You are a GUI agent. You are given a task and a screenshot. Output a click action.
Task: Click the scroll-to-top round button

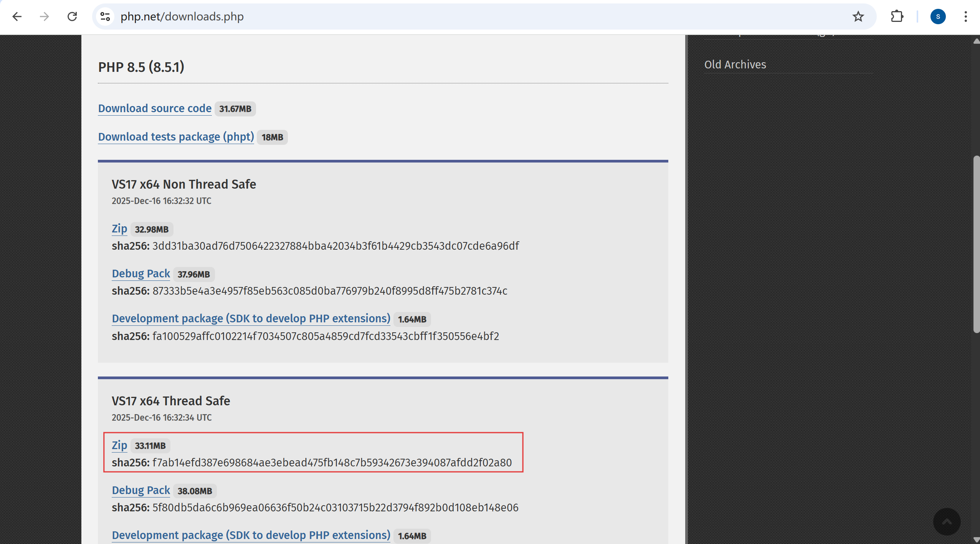947,521
